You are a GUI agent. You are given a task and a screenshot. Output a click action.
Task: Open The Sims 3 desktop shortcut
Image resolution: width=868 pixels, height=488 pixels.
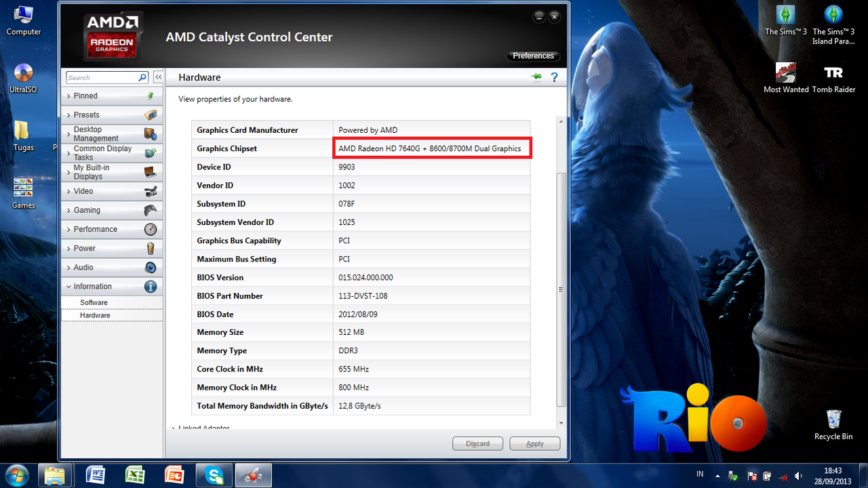(786, 20)
